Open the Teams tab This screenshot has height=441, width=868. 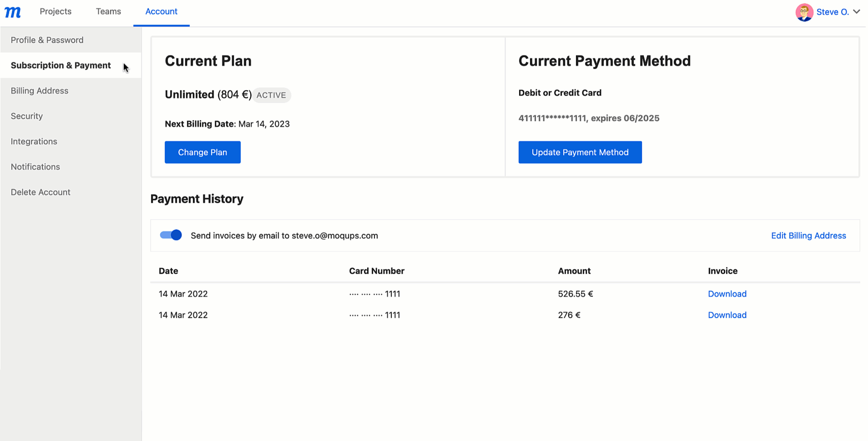[x=108, y=11]
